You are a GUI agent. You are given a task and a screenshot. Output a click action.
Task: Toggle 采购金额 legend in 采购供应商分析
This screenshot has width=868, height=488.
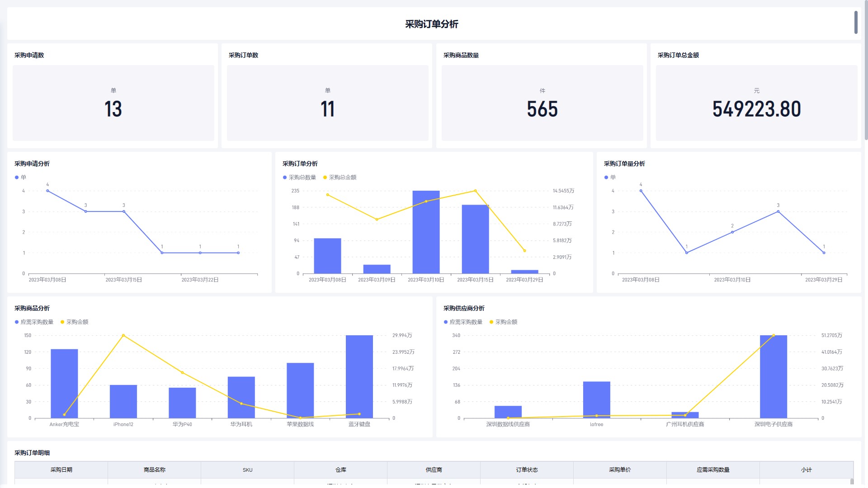503,322
